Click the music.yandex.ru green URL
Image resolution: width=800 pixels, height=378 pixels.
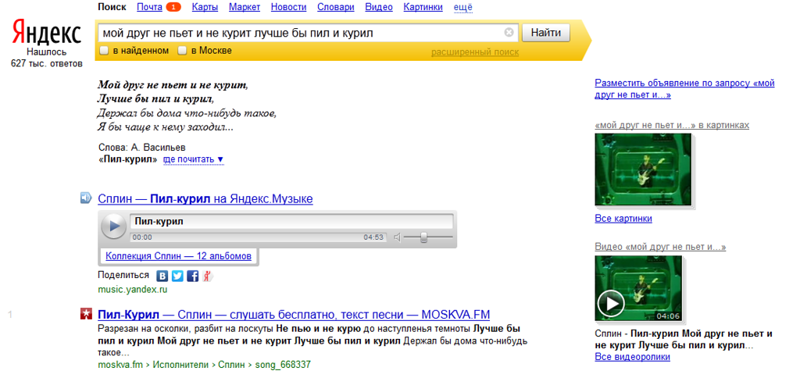(133, 290)
